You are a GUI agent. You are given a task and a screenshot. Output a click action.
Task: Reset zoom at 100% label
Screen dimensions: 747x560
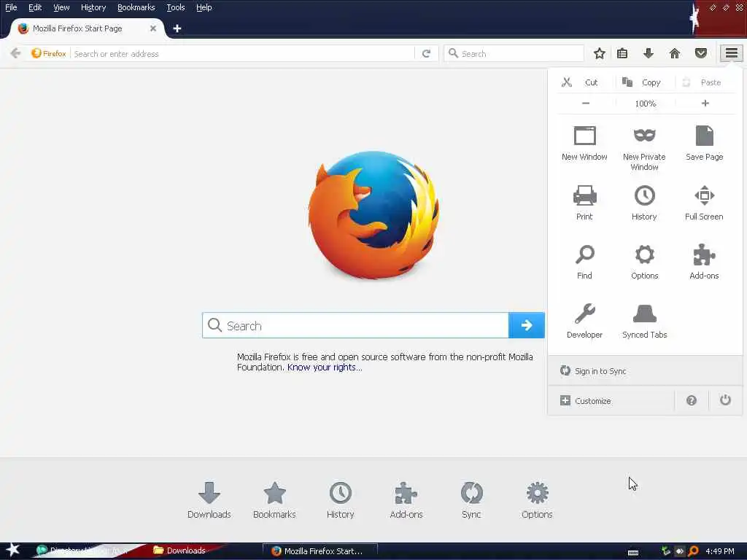[x=646, y=104]
